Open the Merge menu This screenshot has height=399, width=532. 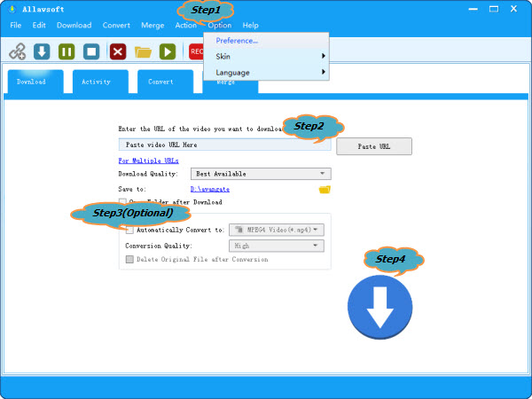153,25
